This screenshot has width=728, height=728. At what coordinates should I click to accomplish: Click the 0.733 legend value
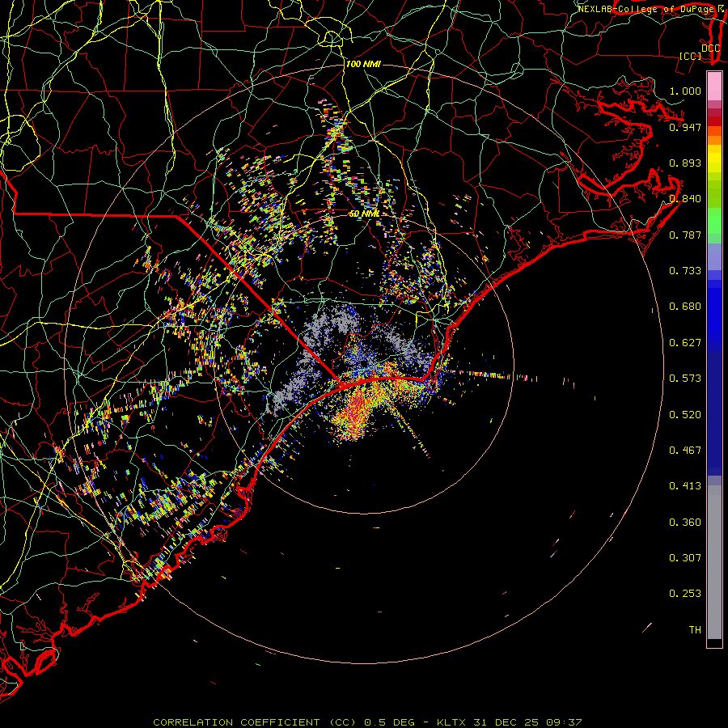tap(685, 271)
